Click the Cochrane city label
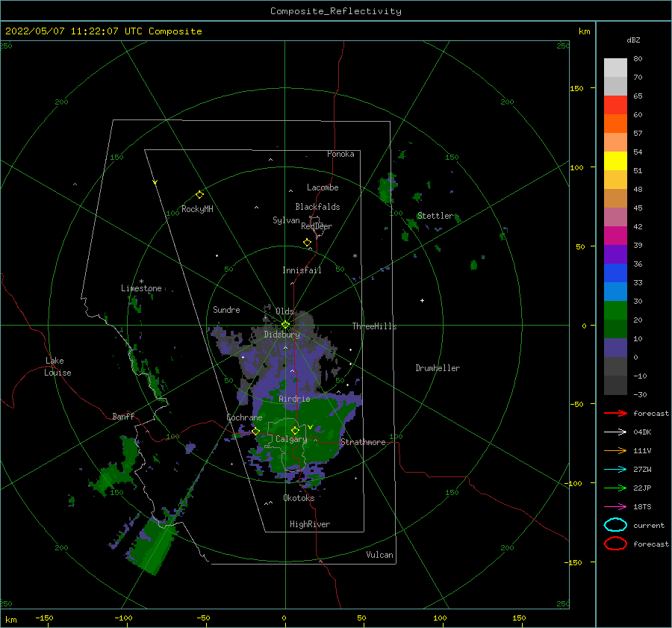Screen dimensions: 672x628 point(244,417)
